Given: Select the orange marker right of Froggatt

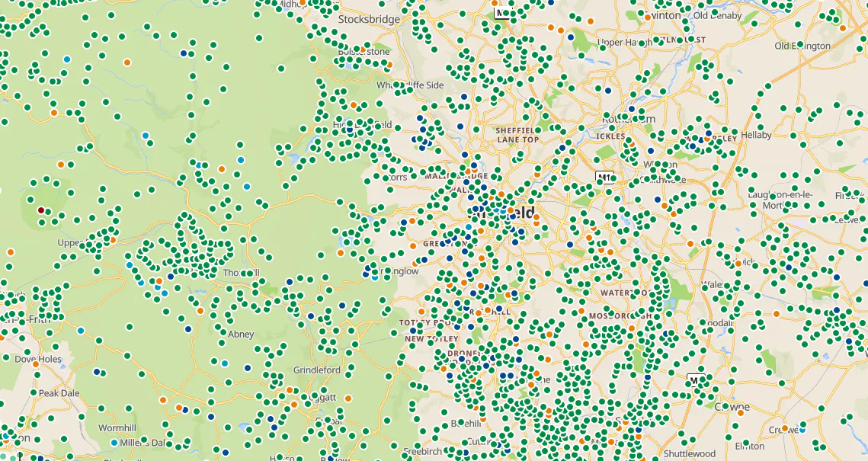Looking at the screenshot, I should click(348, 398).
